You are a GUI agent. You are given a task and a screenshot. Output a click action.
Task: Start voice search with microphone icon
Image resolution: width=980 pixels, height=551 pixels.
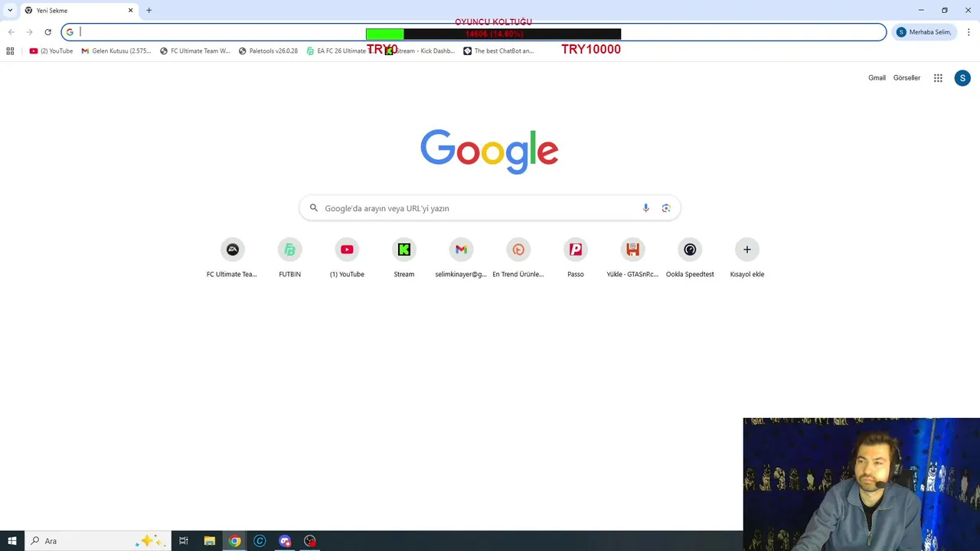[x=645, y=208]
